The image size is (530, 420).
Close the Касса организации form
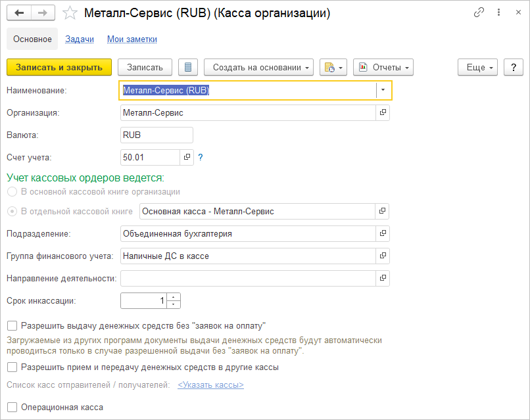[518, 12]
